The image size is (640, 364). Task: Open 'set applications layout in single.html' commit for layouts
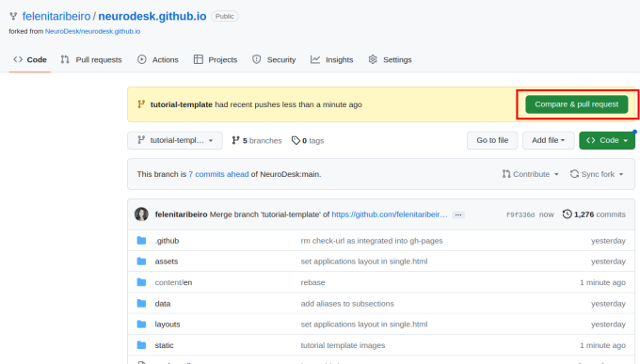pos(364,324)
